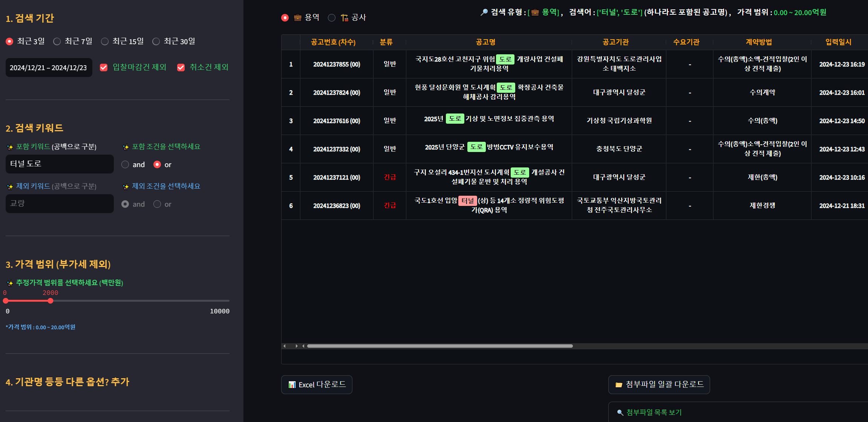Viewport: 868px width, 422px height.
Task: Click the 2000 price slider handle
Action: click(51, 301)
